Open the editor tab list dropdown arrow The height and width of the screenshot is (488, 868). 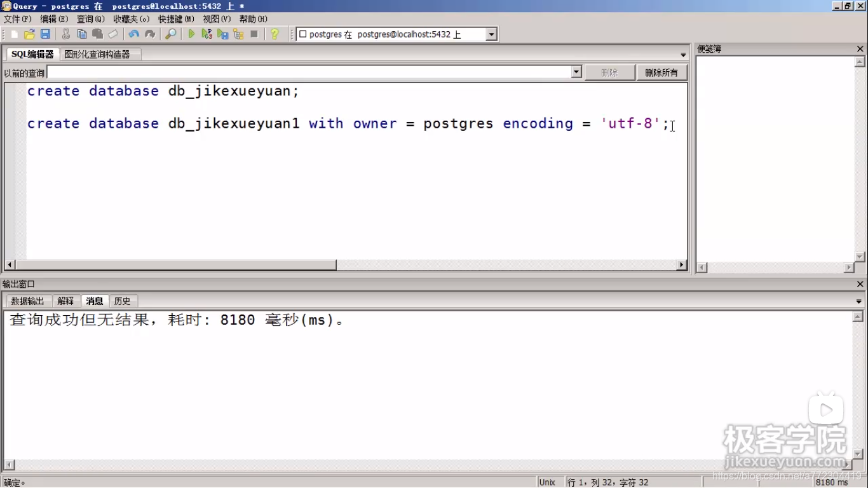[x=684, y=55]
